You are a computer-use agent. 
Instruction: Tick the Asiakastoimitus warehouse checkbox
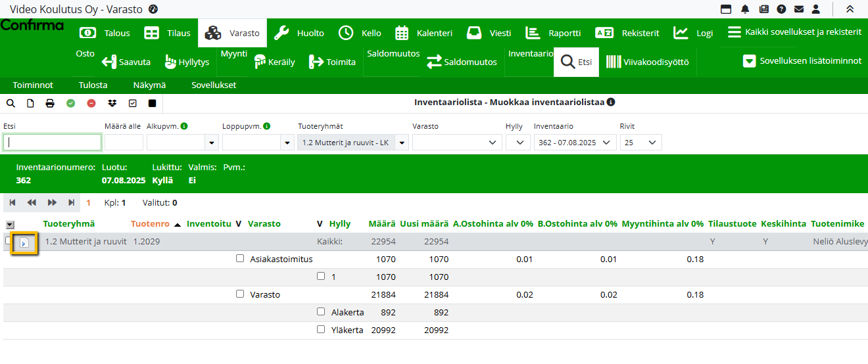[x=240, y=259]
